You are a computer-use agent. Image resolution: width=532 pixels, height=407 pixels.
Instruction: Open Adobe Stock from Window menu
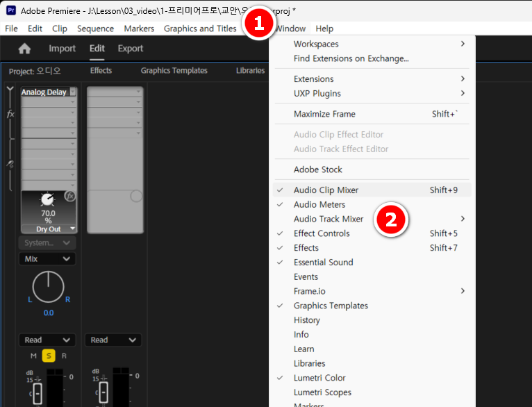(x=372, y=169)
